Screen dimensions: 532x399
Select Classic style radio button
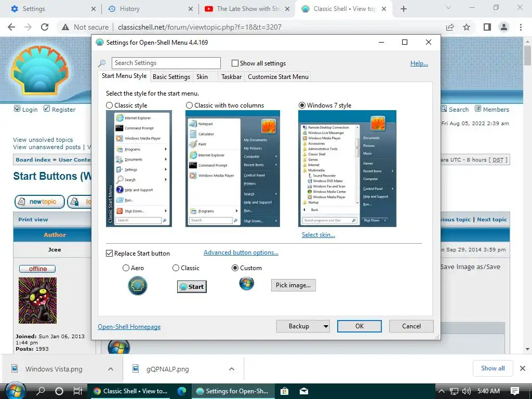[x=109, y=105]
